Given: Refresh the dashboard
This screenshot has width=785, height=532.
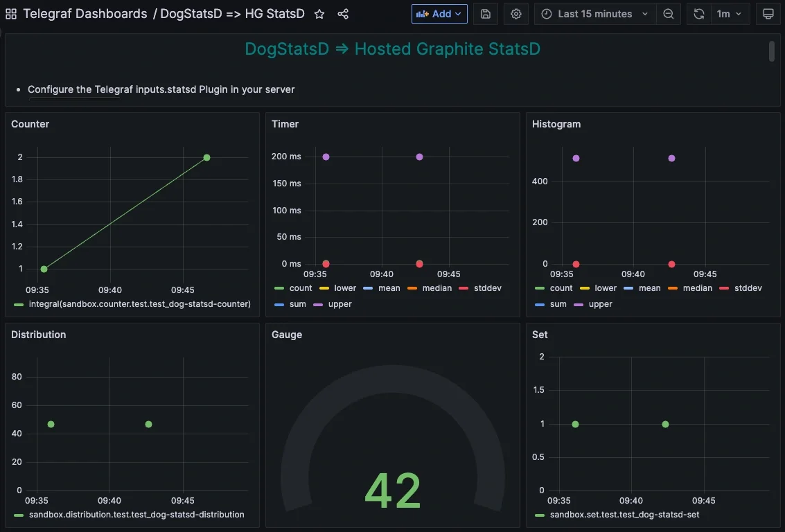Looking at the screenshot, I should tap(698, 14).
